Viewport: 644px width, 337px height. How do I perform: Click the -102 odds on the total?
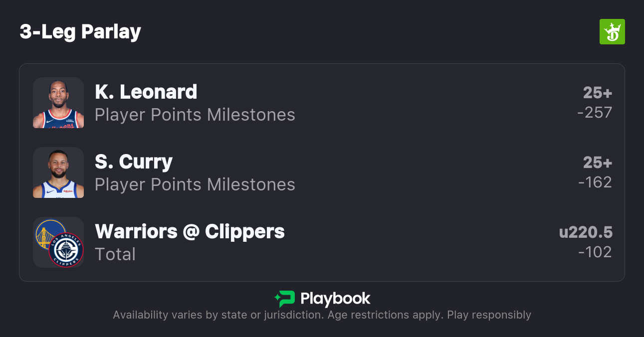click(595, 252)
